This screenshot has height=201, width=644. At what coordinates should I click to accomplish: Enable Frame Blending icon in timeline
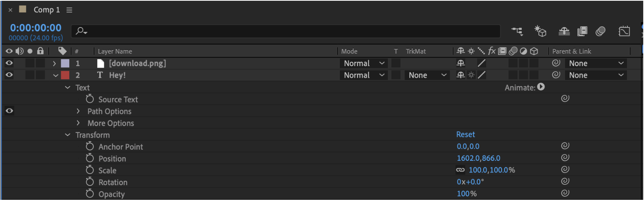pos(582,31)
